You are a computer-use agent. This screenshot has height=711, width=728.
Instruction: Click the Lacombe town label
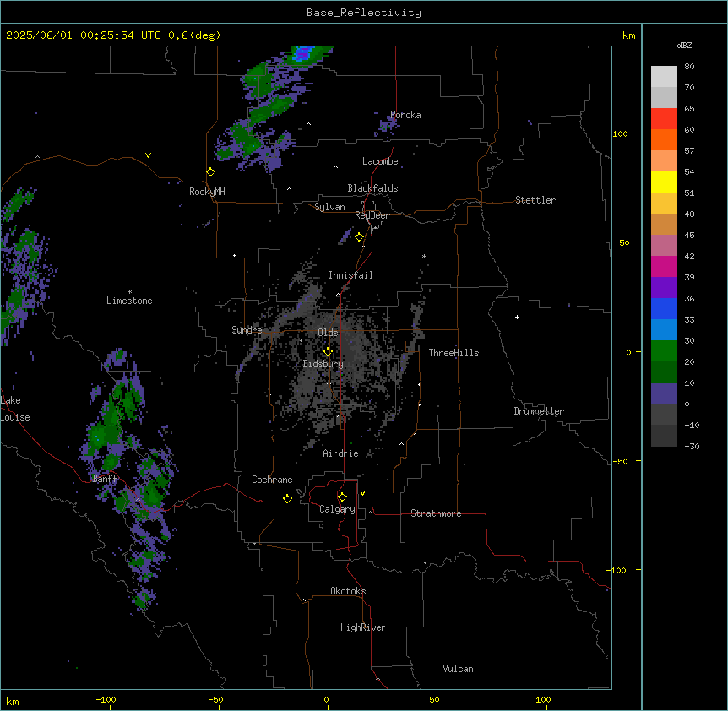tap(380, 161)
